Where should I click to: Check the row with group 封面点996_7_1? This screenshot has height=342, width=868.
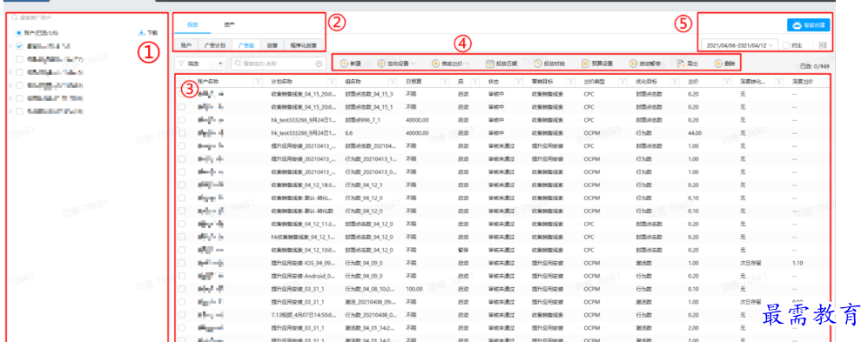pos(182,119)
